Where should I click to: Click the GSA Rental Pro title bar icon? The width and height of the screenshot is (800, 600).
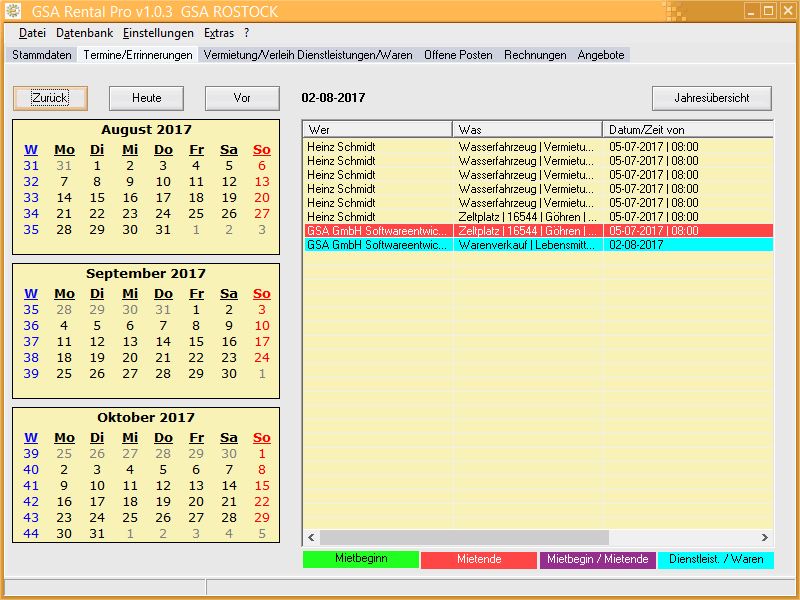pos(13,11)
